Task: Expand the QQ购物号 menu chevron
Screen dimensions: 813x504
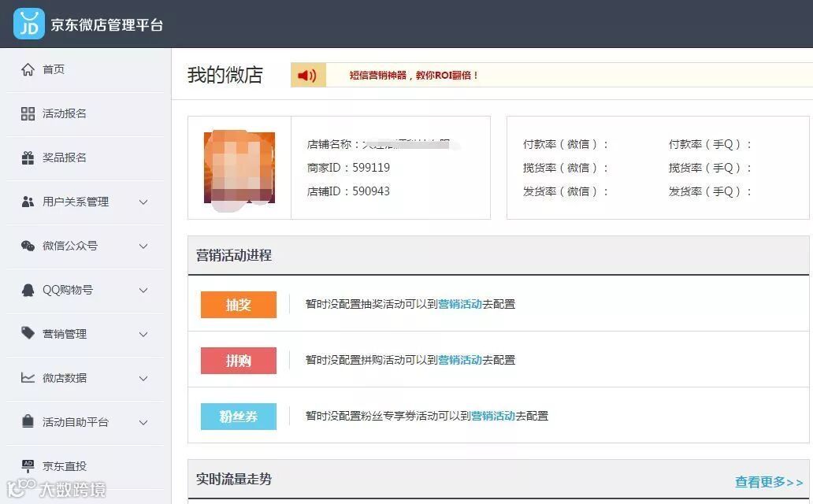Action: 143,291
